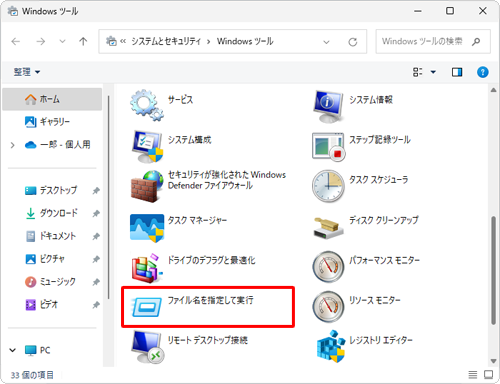The image size is (500, 384).
Task: Expand hidden breadcrumb path chevron «
Action: [123, 41]
